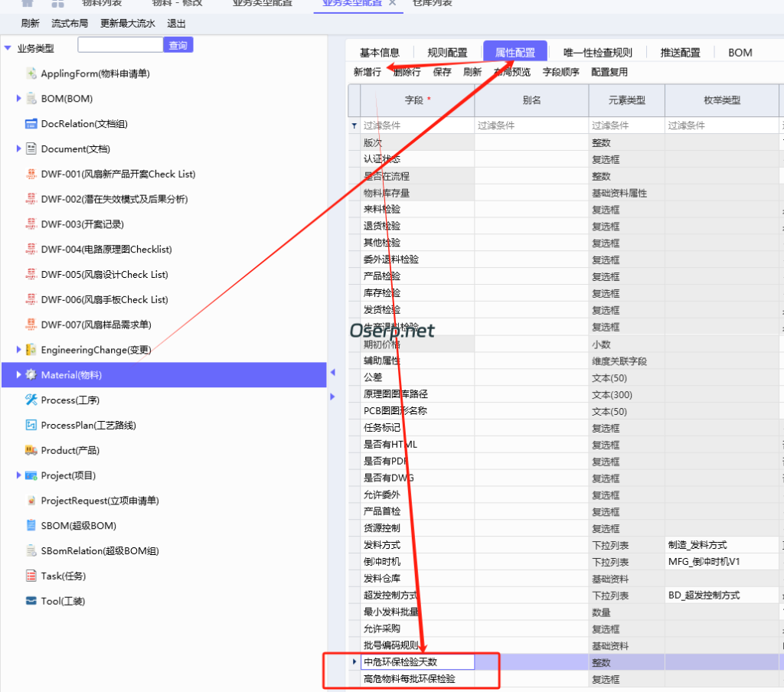Screen dimensions: 784x692
Task: Expand the EngineeringChange(变更) tree node
Action: click(18, 350)
